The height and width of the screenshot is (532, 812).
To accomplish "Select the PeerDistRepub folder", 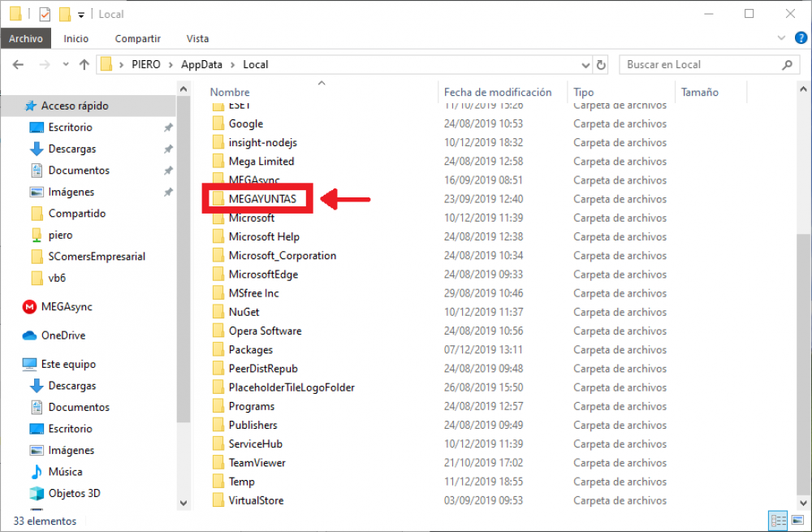I will 263,369.
